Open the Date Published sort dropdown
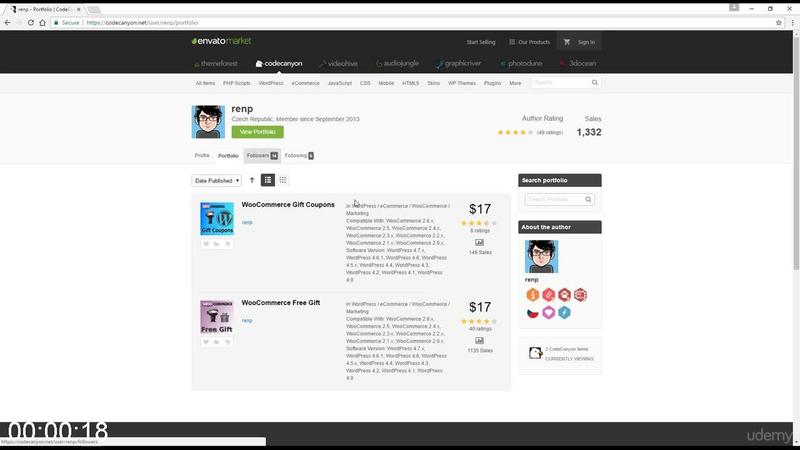800x450 pixels. tap(216, 181)
